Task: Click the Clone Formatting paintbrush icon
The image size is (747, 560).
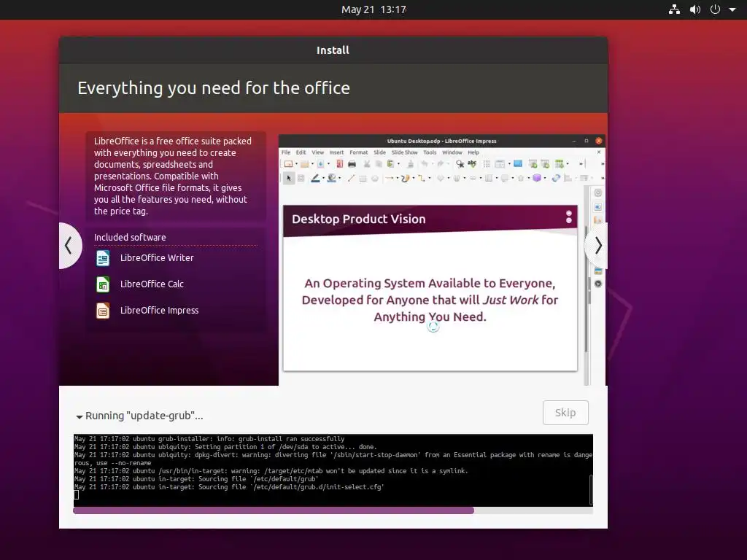Action: point(410,164)
